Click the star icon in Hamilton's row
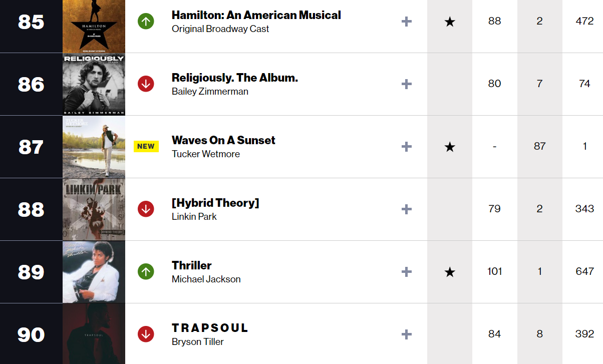 [450, 22]
